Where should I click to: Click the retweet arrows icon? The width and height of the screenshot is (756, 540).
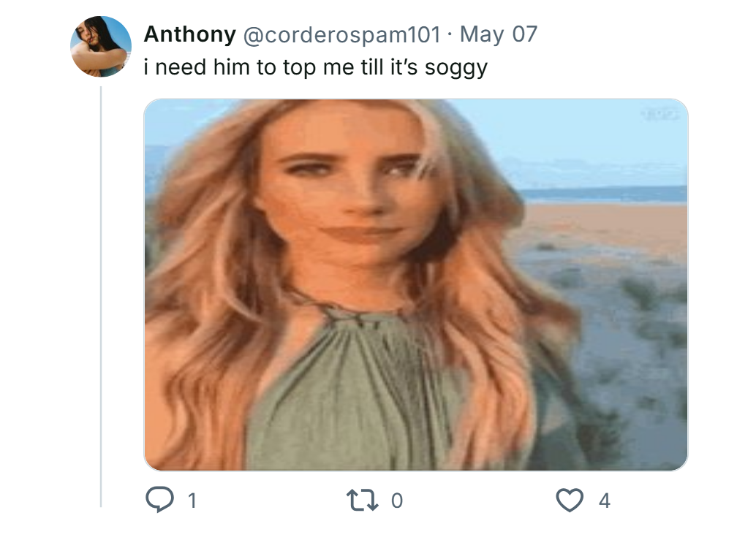point(363,500)
